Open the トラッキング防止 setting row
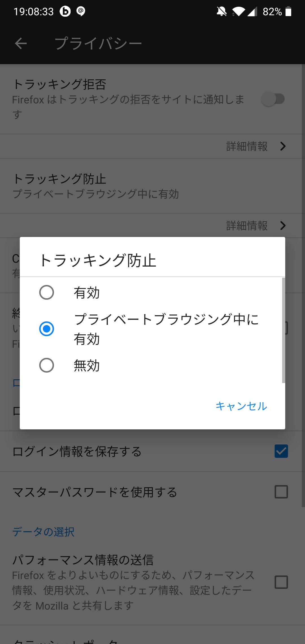 click(x=152, y=186)
